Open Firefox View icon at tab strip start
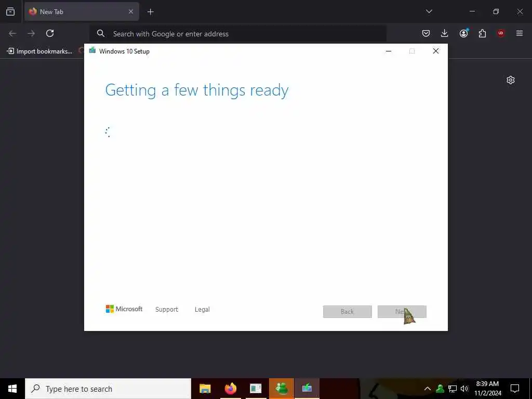The height and width of the screenshot is (399, 532). pos(10,11)
